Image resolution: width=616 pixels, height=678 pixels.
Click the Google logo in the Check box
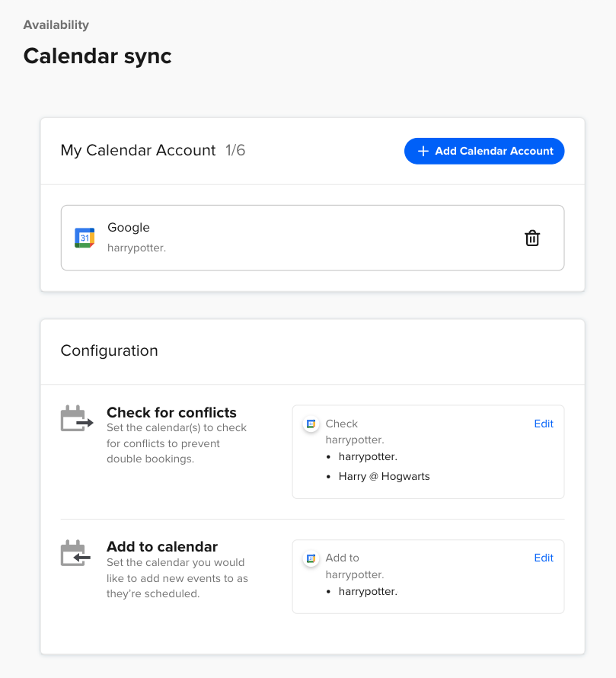tap(310, 424)
